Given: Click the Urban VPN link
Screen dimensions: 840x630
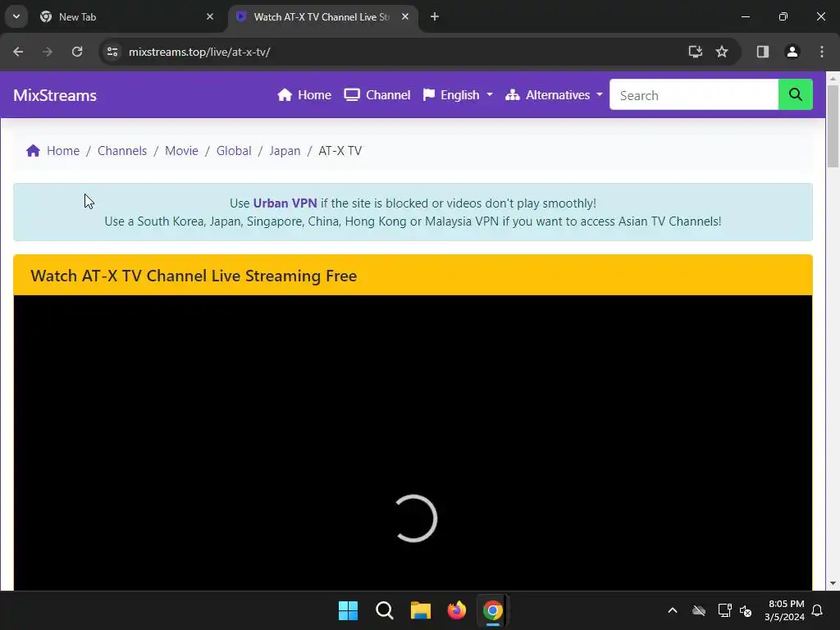Looking at the screenshot, I should point(285,203).
